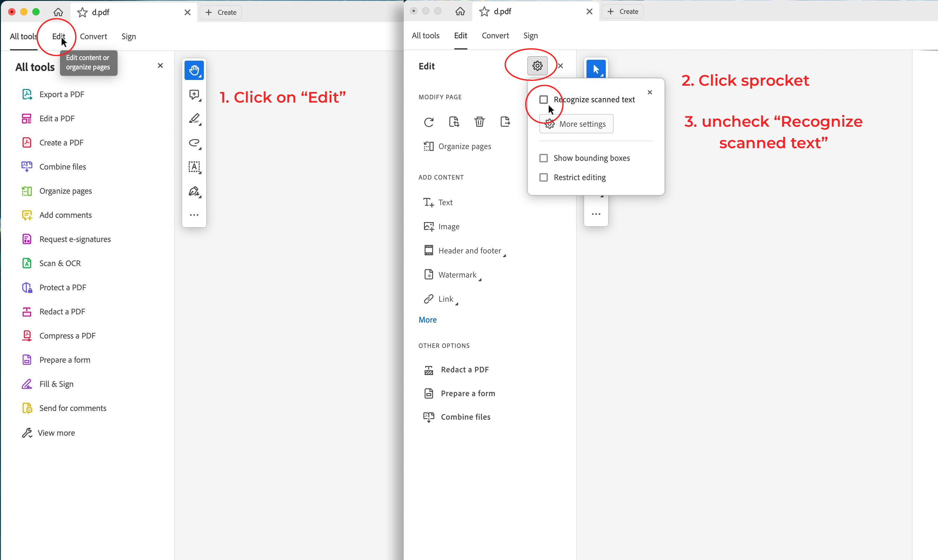
Task: Select the Text box tool in the toolbar
Action: click(194, 167)
